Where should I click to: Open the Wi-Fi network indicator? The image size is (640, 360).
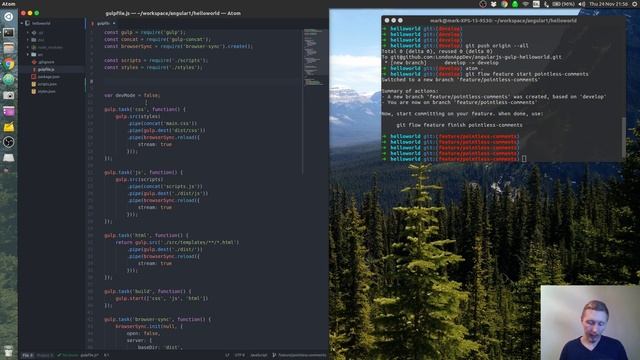pos(525,4)
